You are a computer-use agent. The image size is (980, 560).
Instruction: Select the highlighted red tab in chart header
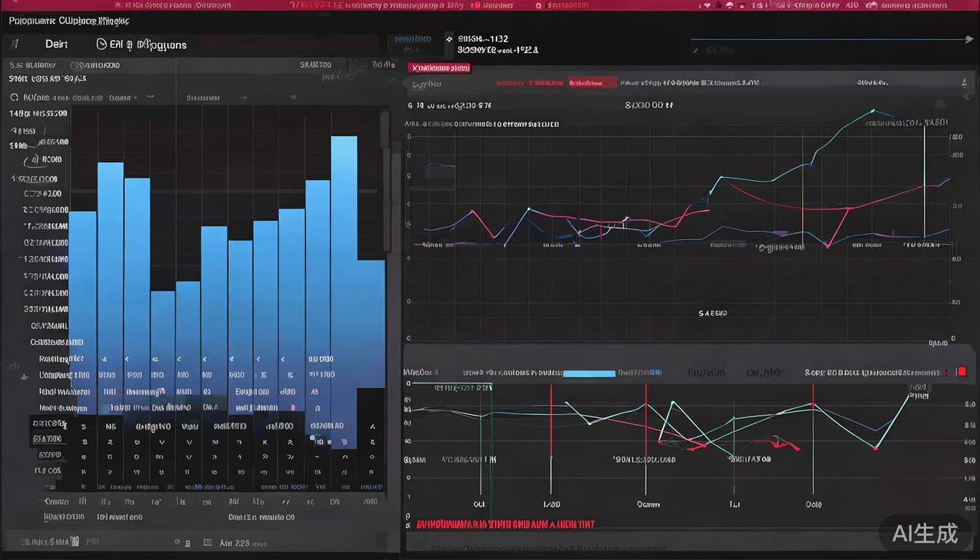click(592, 82)
